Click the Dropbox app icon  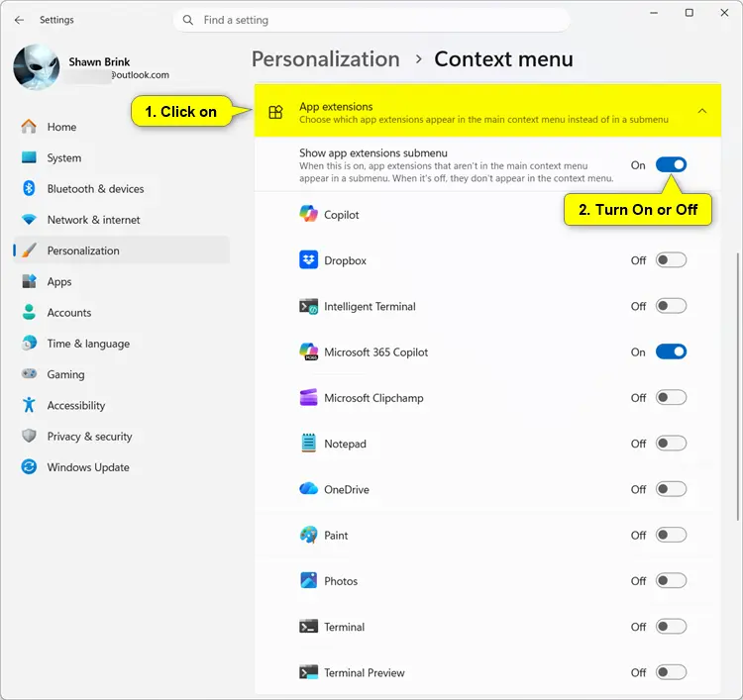(308, 260)
